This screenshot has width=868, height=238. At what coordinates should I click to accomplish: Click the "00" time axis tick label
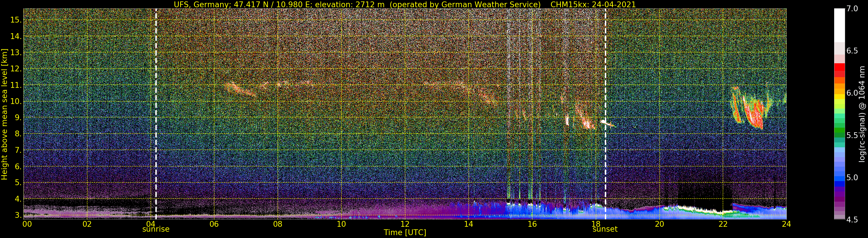(27, 224)
